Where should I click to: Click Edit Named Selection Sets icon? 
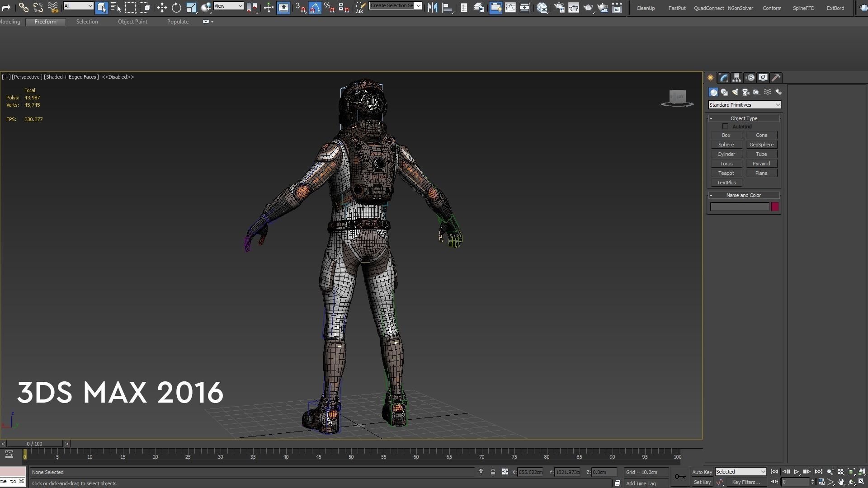[x=360, y=8]
